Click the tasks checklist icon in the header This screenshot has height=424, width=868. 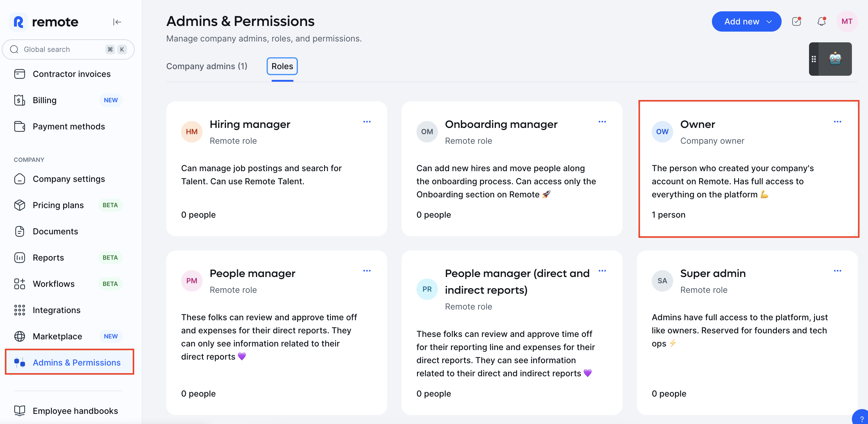click(797, 21)
